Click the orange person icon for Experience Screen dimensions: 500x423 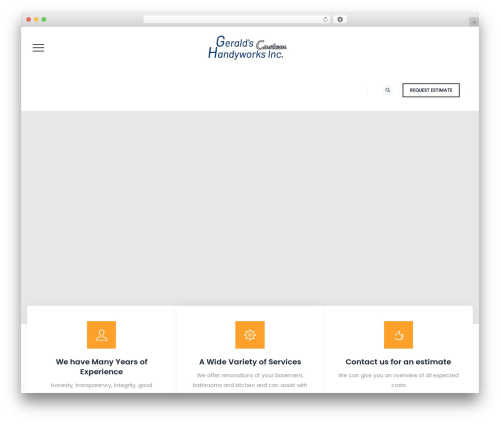(x=101, y=335)
